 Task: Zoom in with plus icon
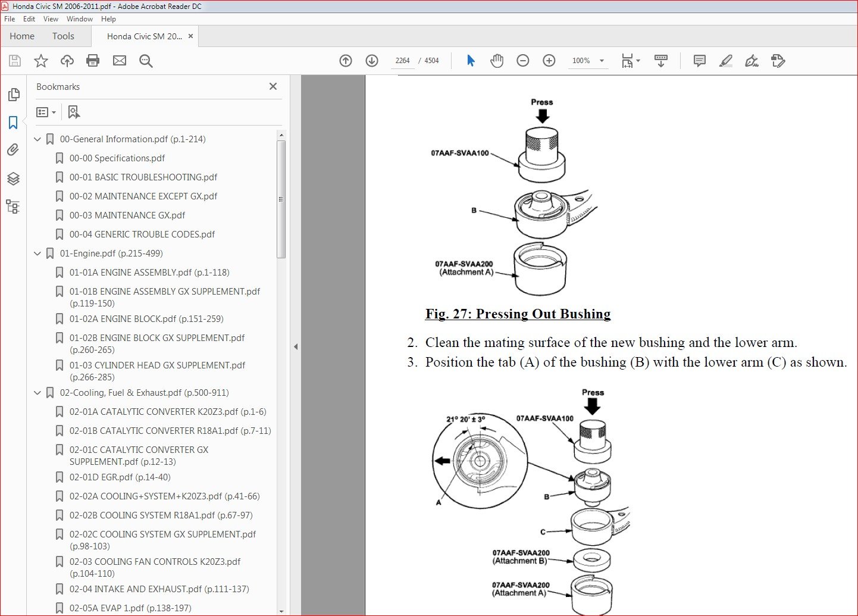coord(549,61)
